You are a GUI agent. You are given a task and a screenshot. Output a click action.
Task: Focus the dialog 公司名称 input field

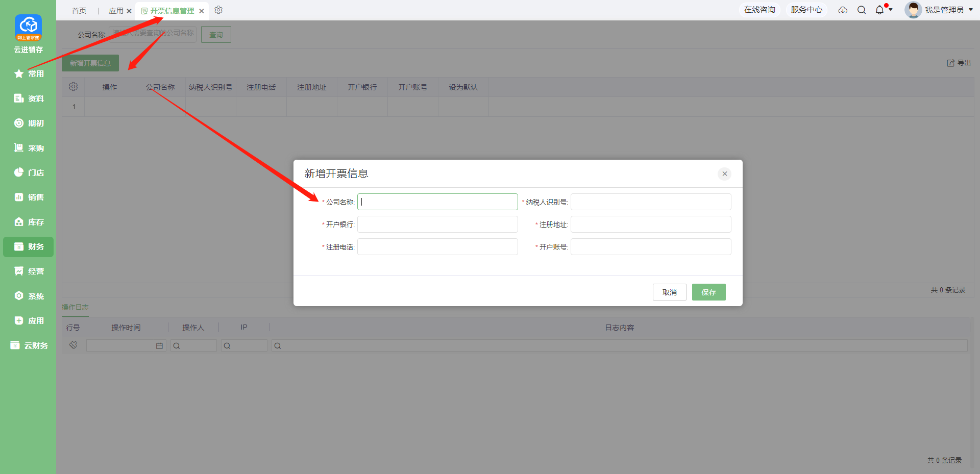437,202
